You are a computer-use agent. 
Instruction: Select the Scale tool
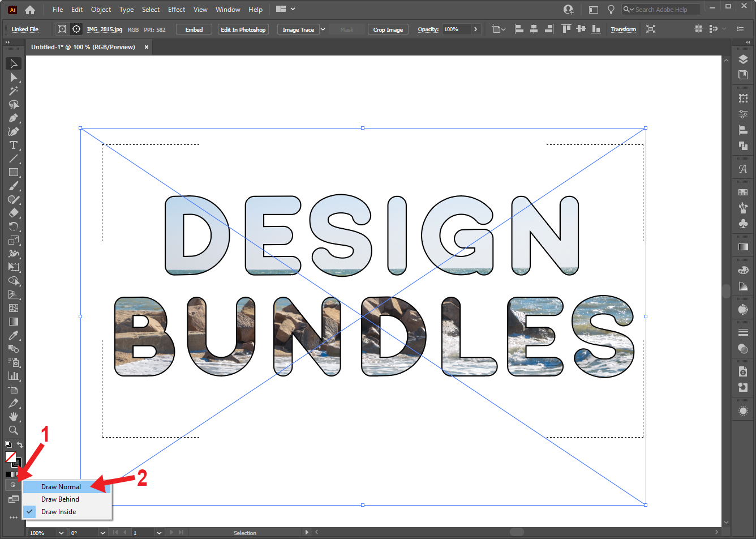click(14, 241)
